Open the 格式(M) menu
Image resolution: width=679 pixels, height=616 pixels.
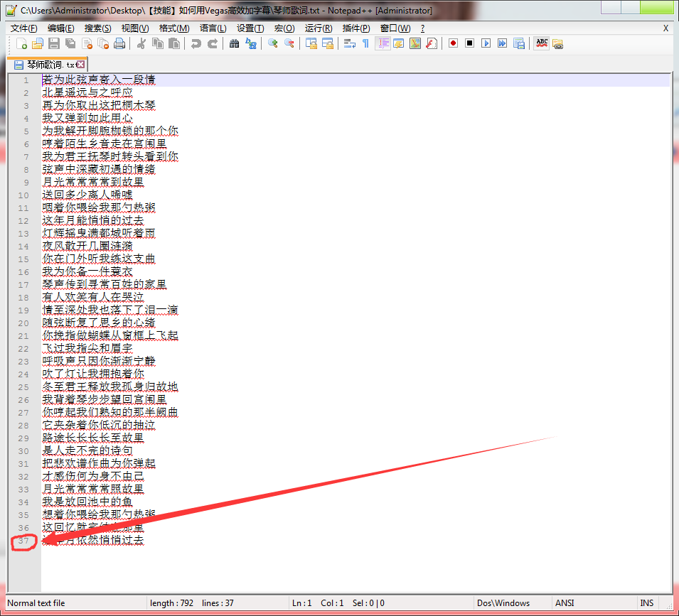174,28
